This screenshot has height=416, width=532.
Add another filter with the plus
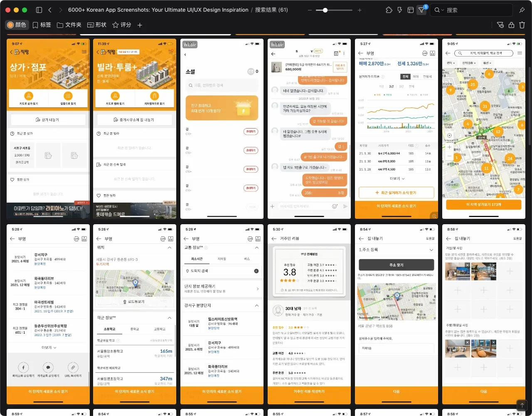140,25
